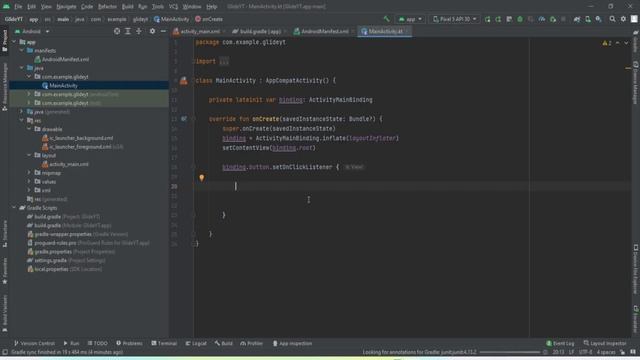This screenshot has height=360, width=640.
Task: Click Collapse All in Project panel
Action: click(139, 31)
